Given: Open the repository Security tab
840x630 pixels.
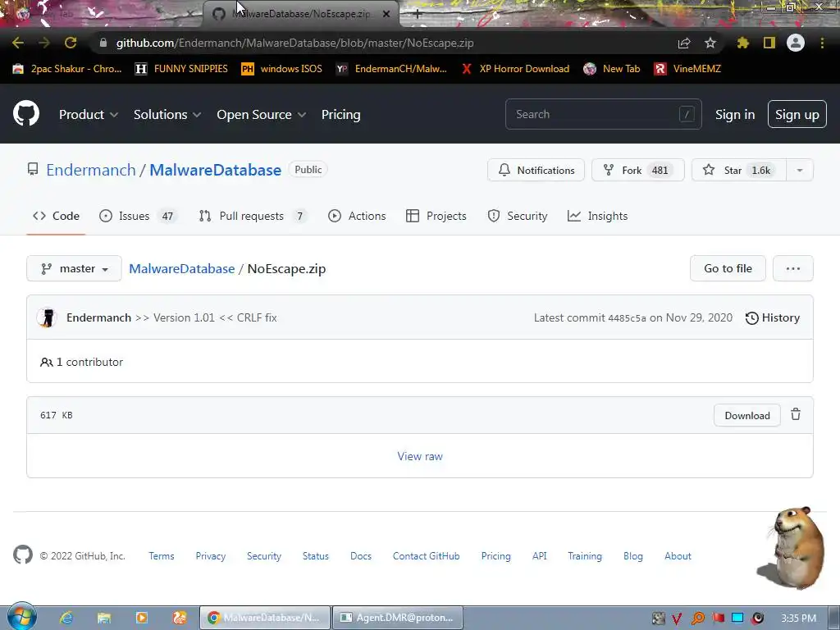Looking at the screenshot, I should tap(518, 216).
